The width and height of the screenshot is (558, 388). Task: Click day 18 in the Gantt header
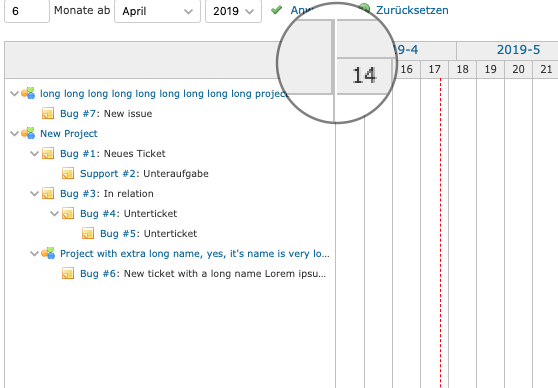point(462,69)
